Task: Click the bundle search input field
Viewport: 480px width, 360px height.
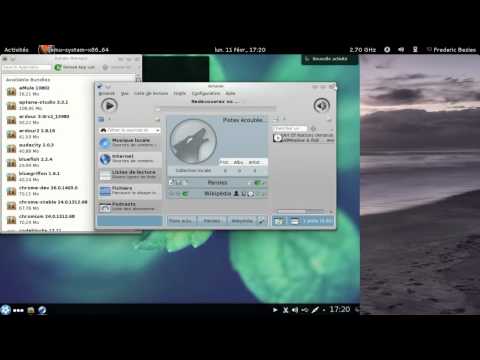Action: pos(27,67)
